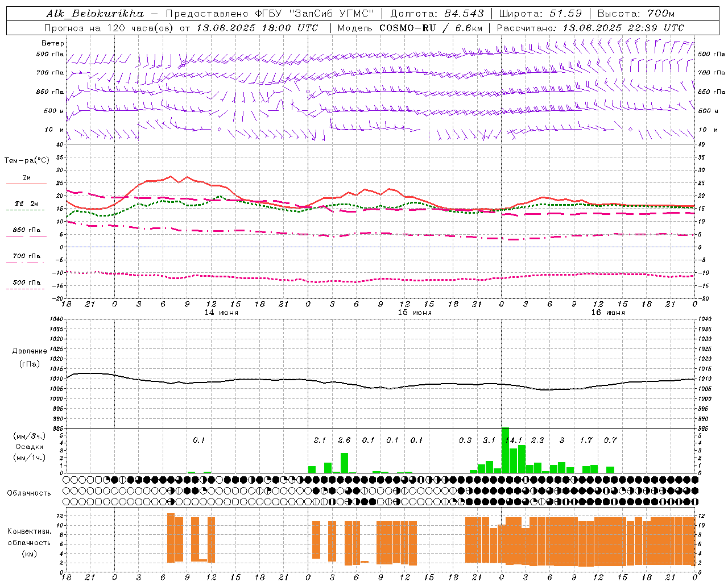Click the (мм/3ч.) unit label

coord(30,436)
